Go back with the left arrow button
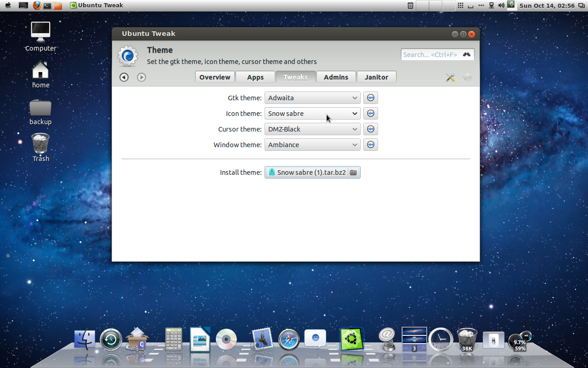Screen dimensions: 588x368 [124, 77]
